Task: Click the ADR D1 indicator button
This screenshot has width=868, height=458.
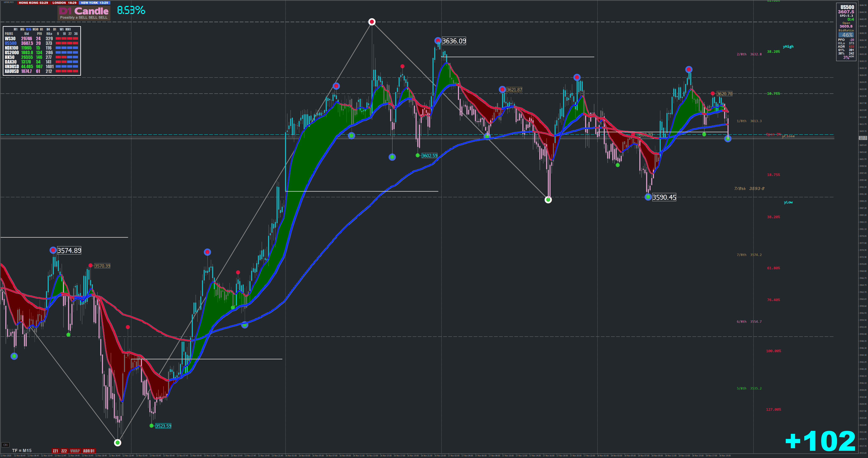Action: pos(89,451)
